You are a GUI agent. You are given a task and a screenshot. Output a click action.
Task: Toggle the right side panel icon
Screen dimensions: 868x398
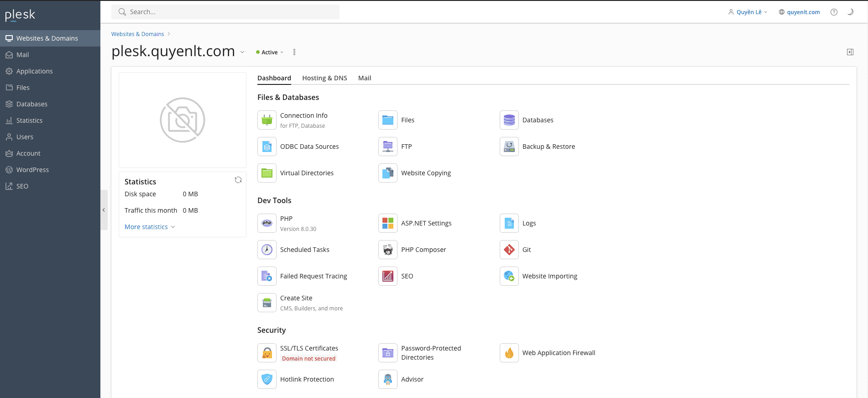click(850, 52)
